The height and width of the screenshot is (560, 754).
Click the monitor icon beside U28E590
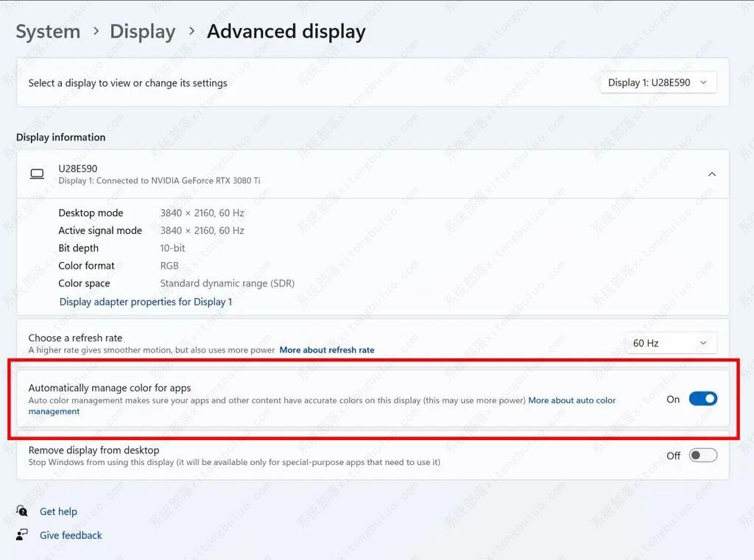(37, 174)
